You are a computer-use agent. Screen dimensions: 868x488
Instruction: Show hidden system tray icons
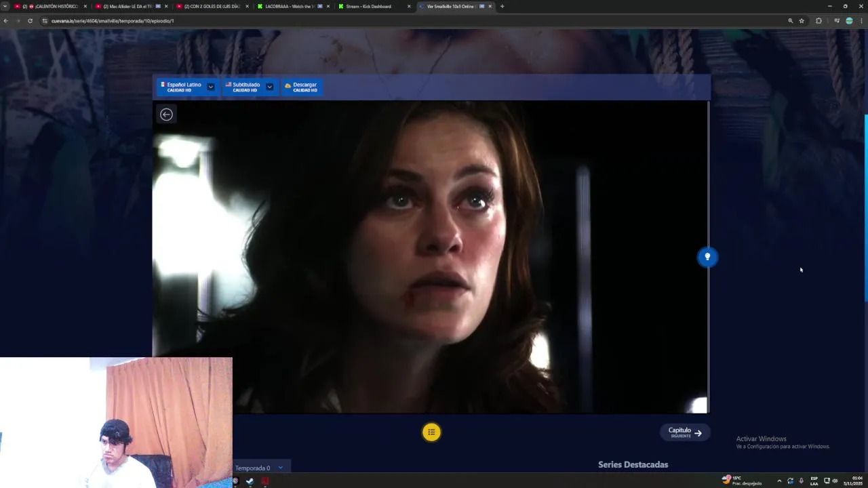click(778, 481)
